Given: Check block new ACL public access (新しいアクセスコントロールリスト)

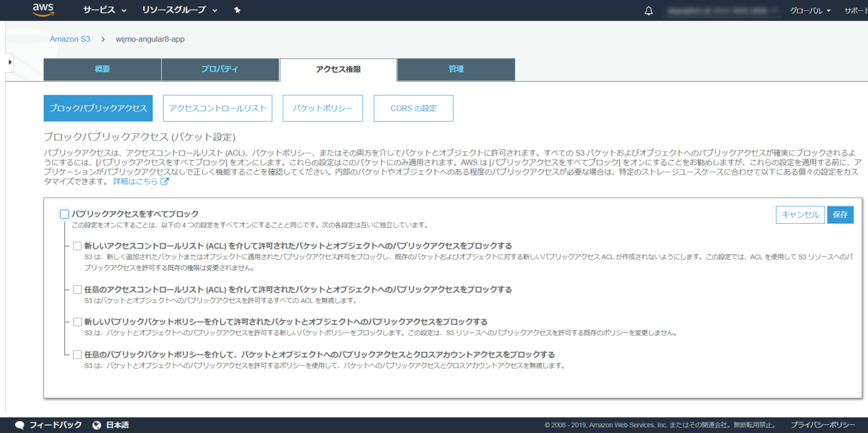Looking at the screenshot, I should coord(77,246).
